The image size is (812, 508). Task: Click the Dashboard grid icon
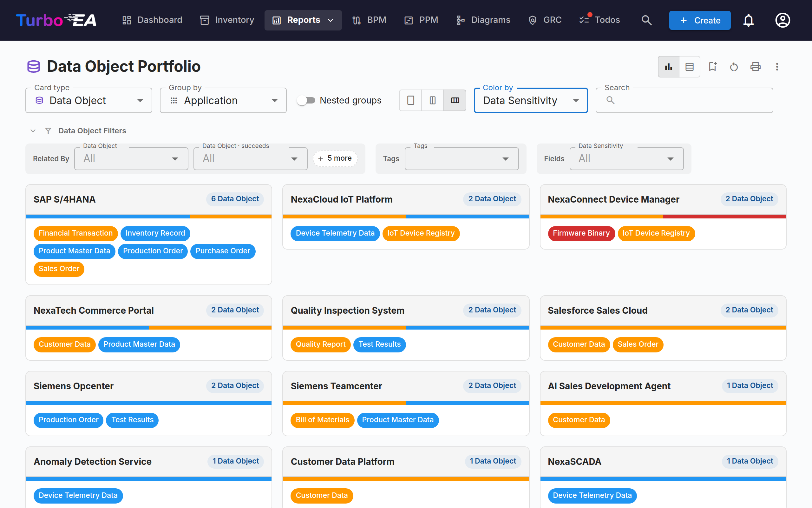[x=127, y=20]
